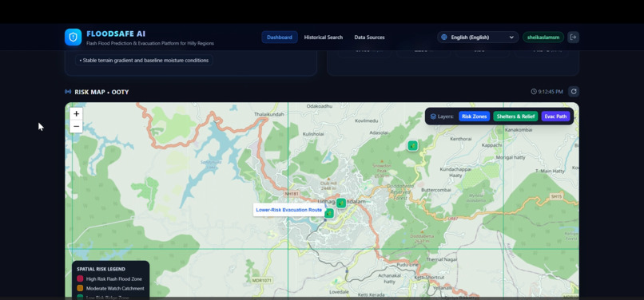Click the Moderate Watch Catchment swatch

(80, 289)
